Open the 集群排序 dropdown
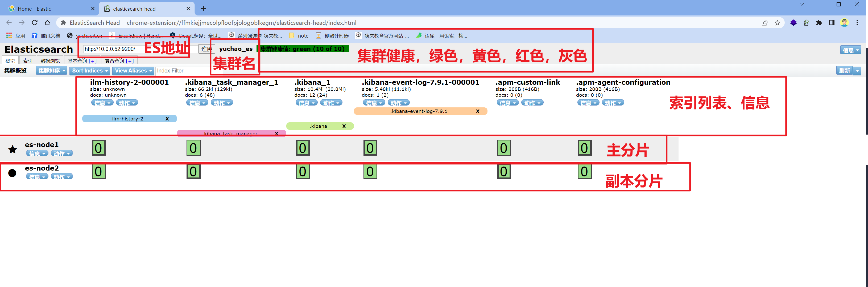The height and width of the screenshot is (287, 868). point(51,71)
